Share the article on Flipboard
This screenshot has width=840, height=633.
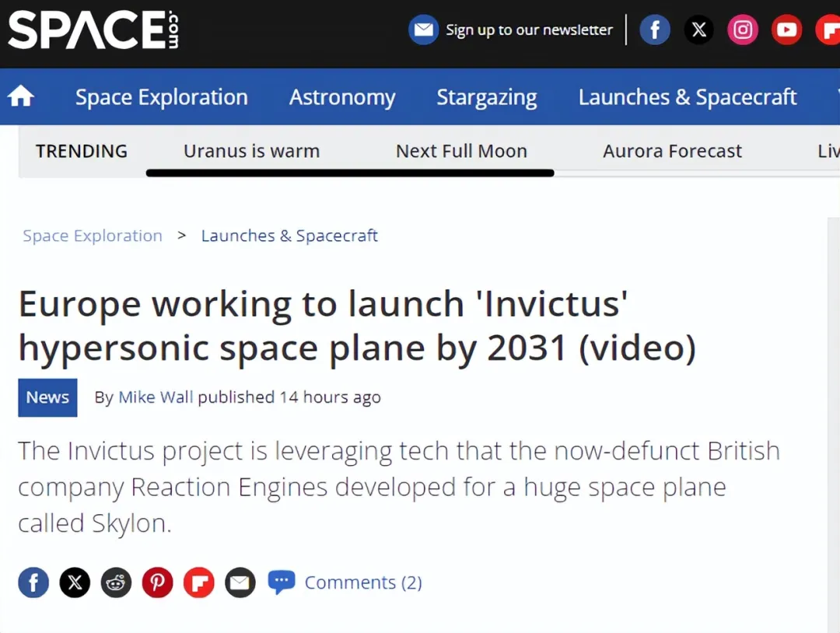[x=199, y=582]
